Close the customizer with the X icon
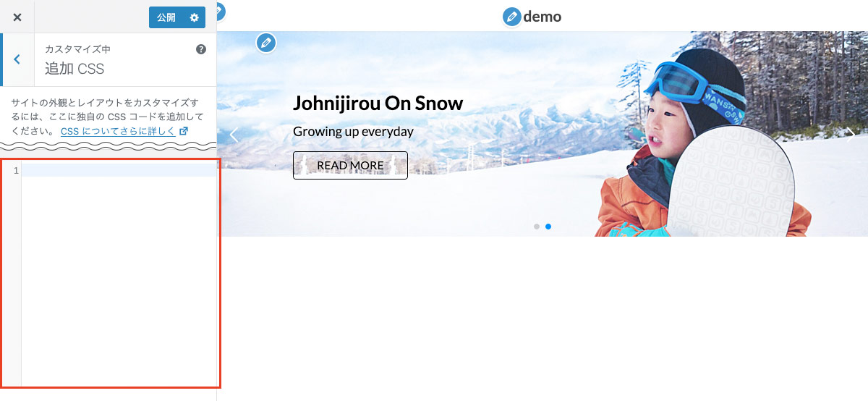Viewport: 868px width, 401px height. [17, 17]
